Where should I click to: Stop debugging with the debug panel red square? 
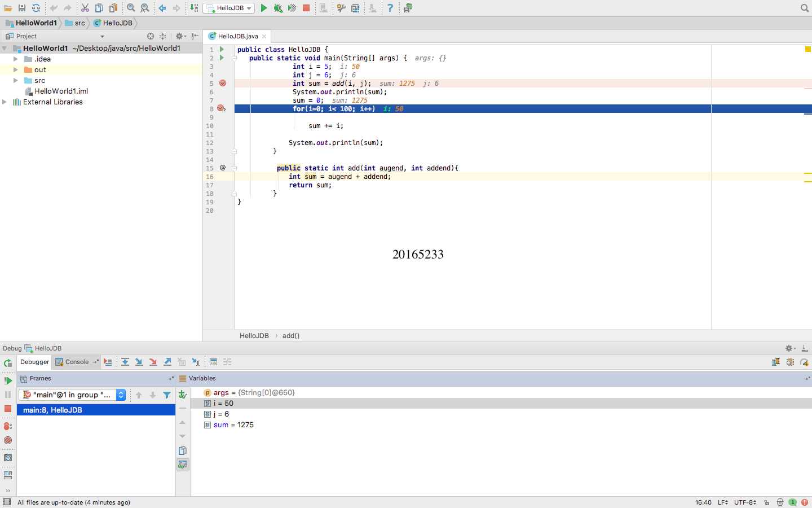tap(8, 409)
